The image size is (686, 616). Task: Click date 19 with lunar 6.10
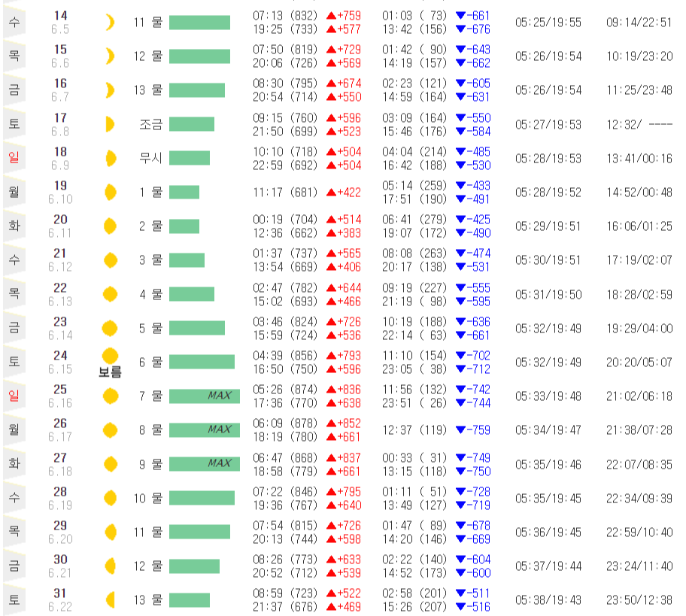(x=60, y=192)
